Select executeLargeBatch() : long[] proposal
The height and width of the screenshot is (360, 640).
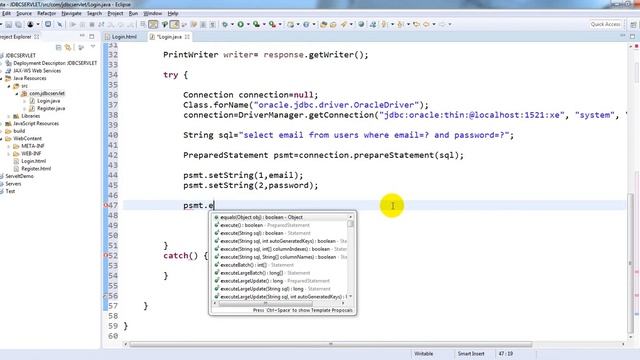tap(281, 273)
